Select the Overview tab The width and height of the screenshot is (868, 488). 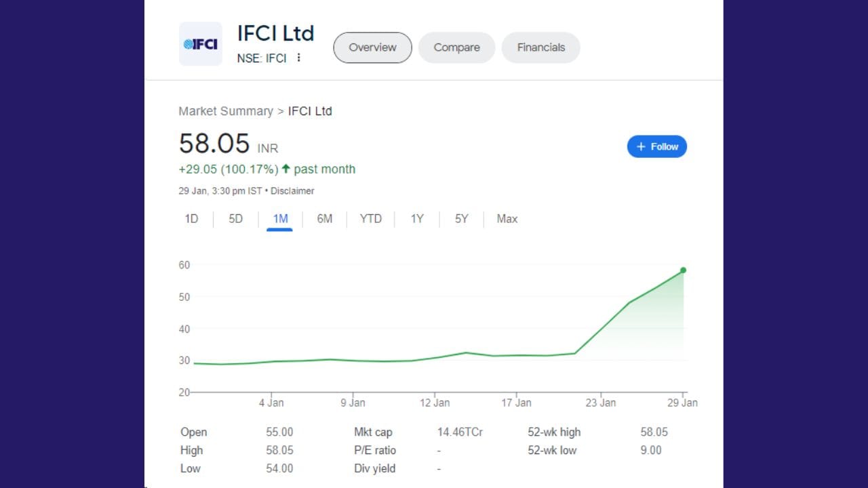pos(372,47)
